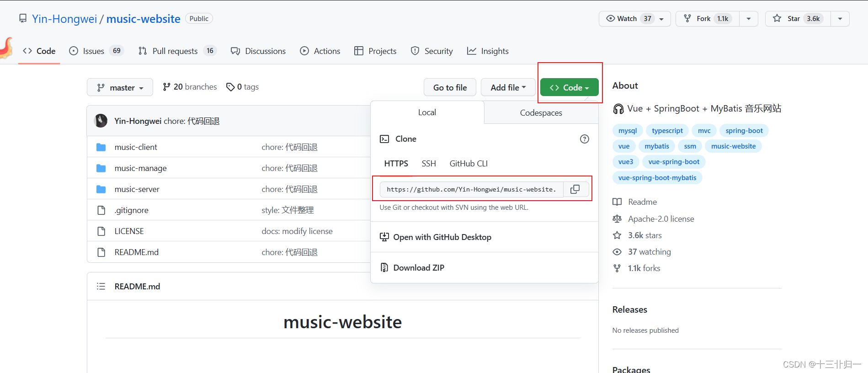Open the Insights tab

click(x=488, y=51)
